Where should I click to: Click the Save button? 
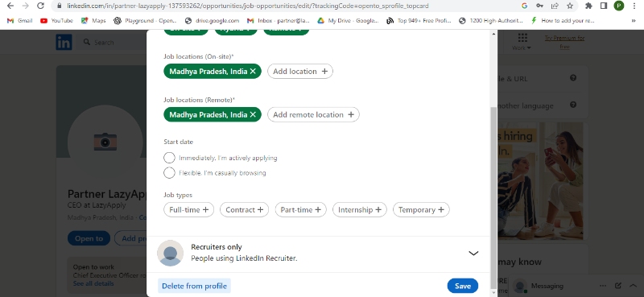click(x=462, y=286)
